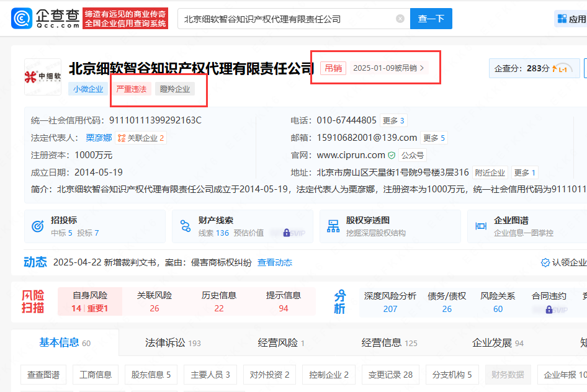Switch to the 经营信息 tab
The width and height of the screenshot is (587, 392).
(x=389, y=343)
